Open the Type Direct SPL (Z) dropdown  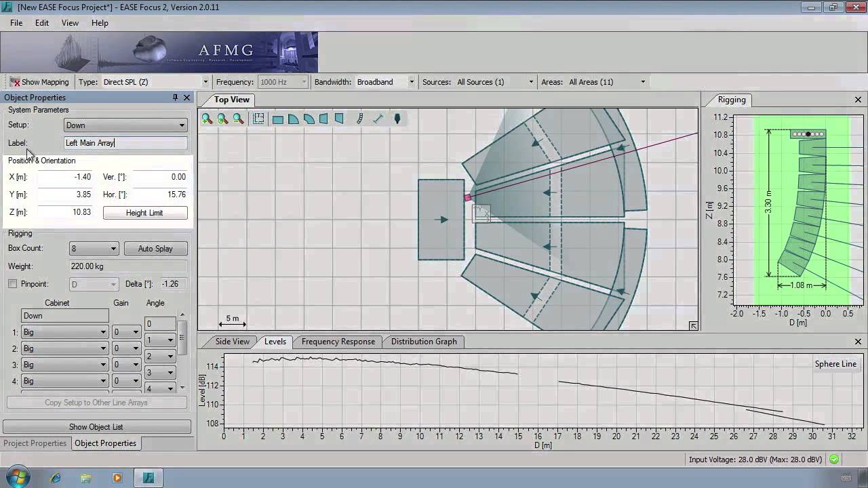pyautogui.click(x=155, y=82)
